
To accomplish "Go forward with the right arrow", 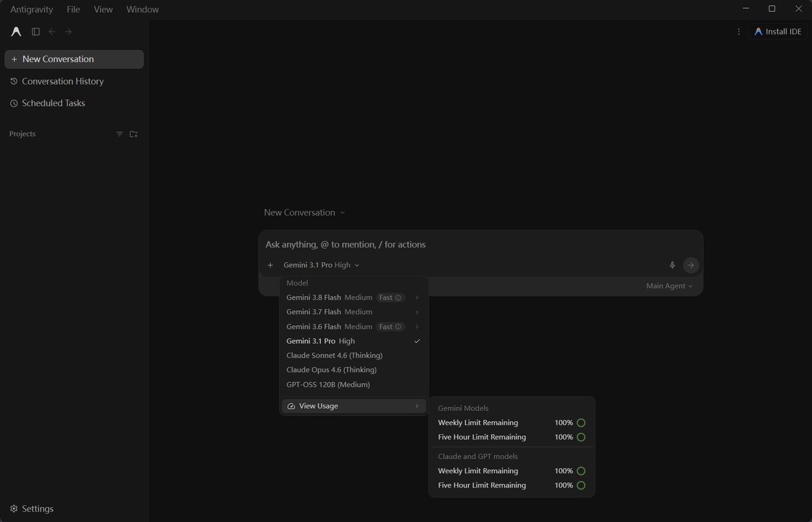I will (x=68, y=32).
